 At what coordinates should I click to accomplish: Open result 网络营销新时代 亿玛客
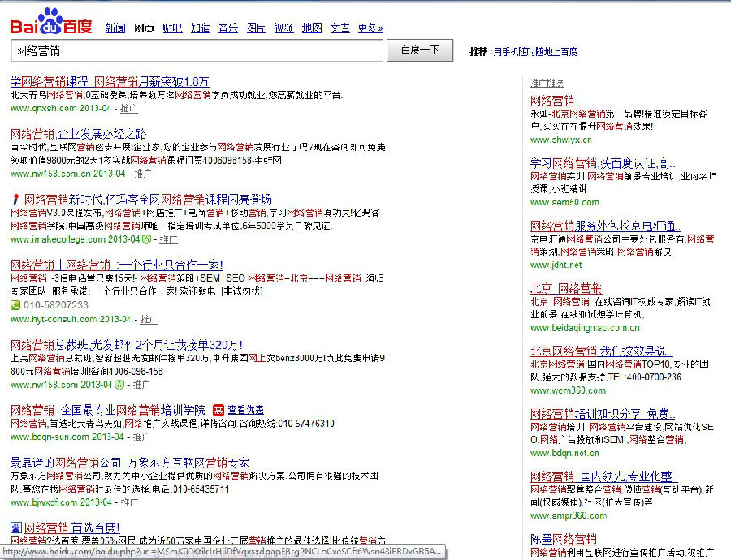click(149, 200)
